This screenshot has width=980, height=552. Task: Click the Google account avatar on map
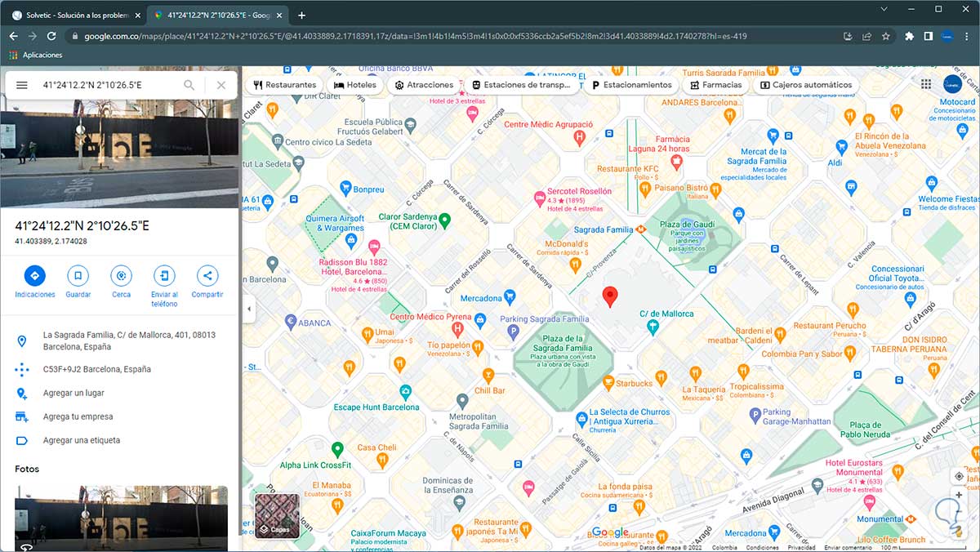point(953,84)
